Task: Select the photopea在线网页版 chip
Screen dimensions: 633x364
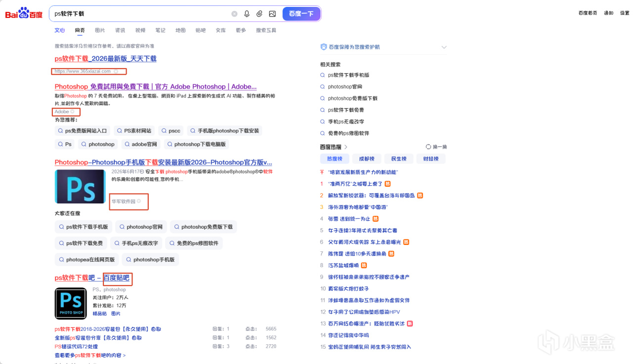Action: 87,259
